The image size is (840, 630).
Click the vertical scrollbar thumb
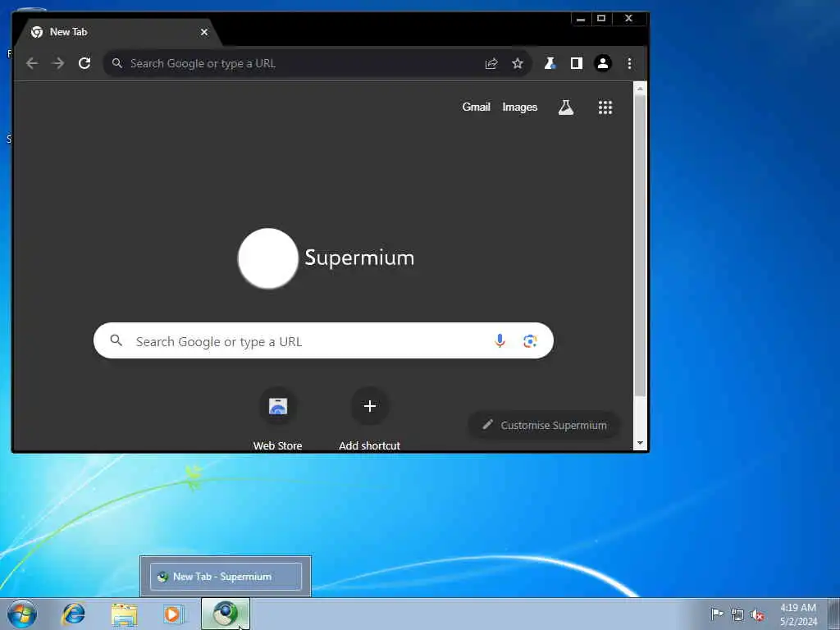pyautogui.click(x=640, y=245)
